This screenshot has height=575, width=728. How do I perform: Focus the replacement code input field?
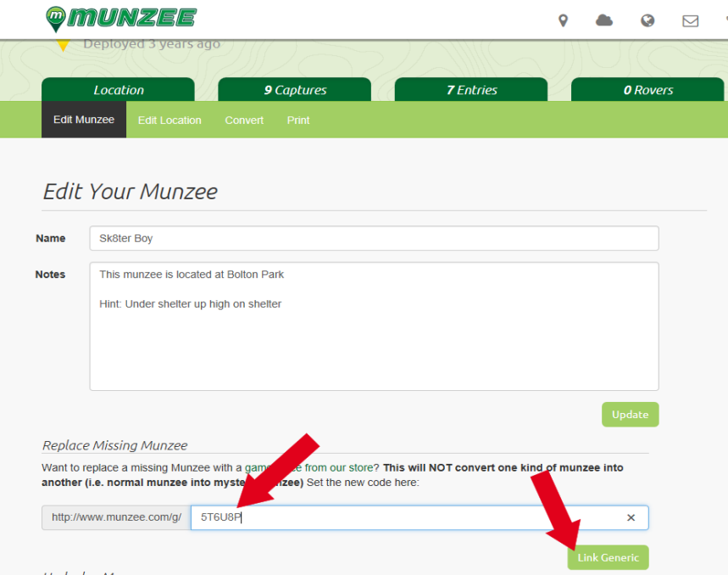point(420,517)
